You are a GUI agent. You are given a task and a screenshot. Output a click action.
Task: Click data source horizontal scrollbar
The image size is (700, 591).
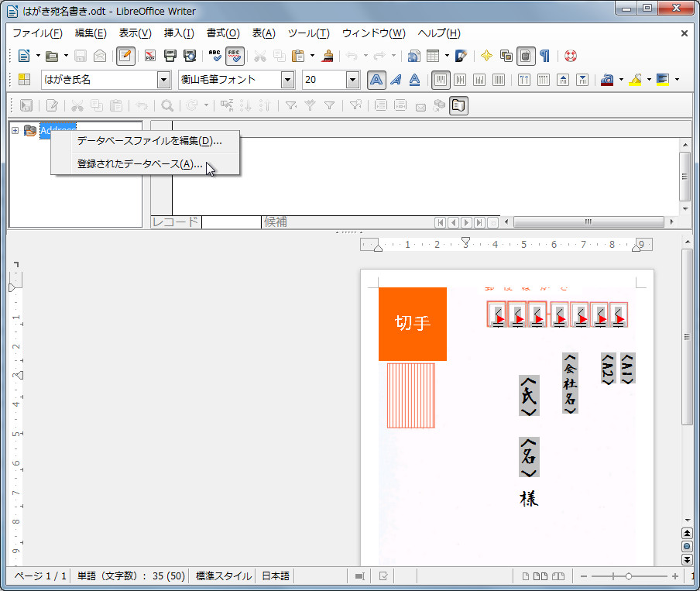588,222
